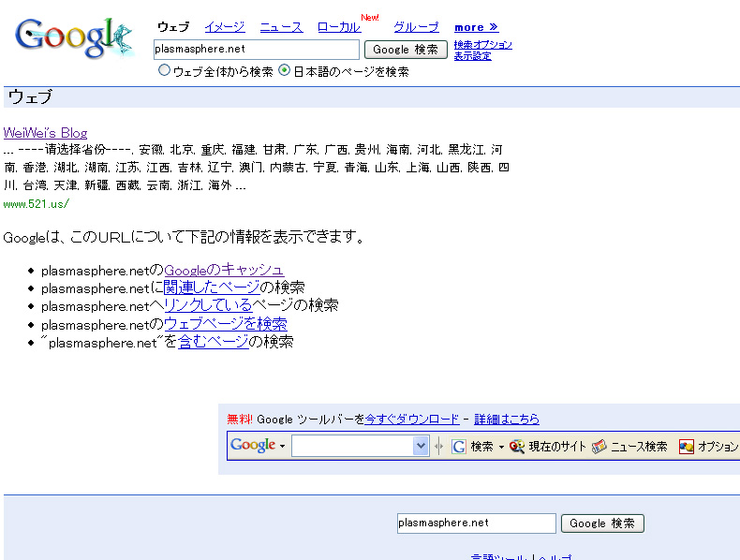Select the search entire web radio button
The image size is (740, 560).
[164, 70]
